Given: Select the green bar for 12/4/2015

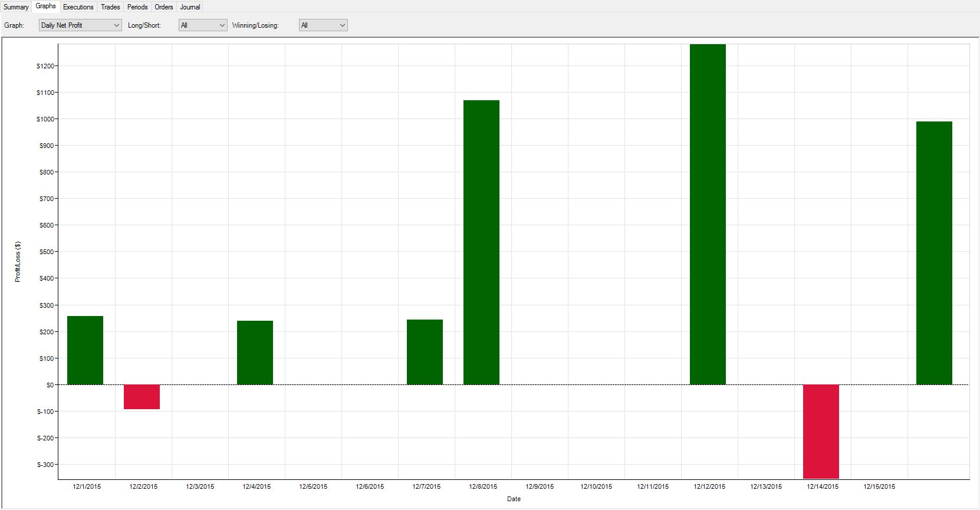Looking at the screenshot, I should pos(255,353).
